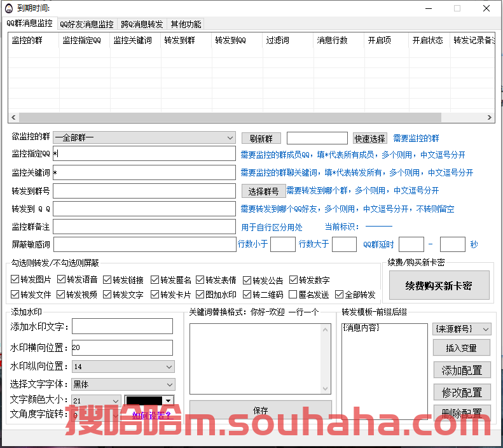
Task: Switch to the 跨Q消息转发 tab
Action: [142, 24]
